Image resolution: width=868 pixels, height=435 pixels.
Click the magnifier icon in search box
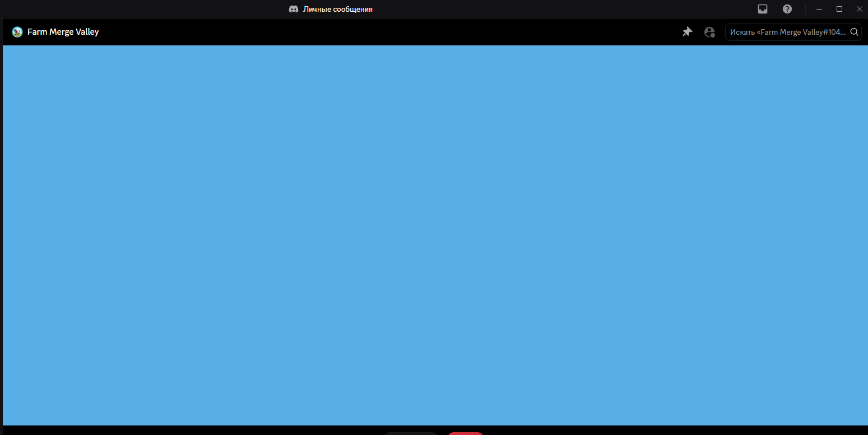pos(855,32)
